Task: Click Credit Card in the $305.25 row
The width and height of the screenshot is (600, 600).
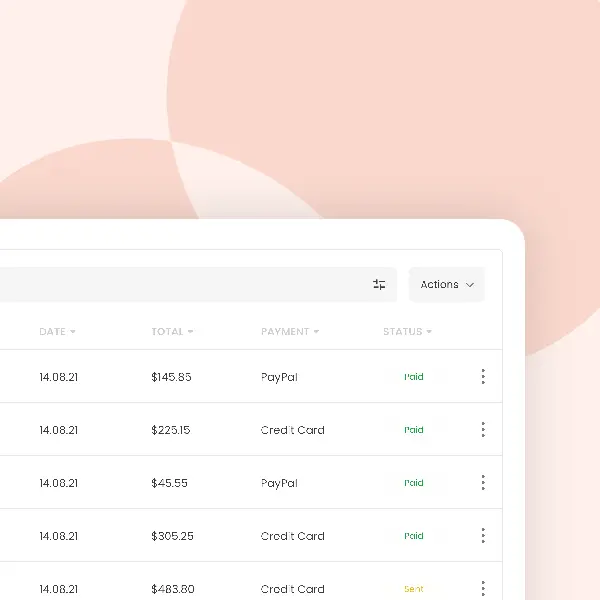Action: click(292, 536)
